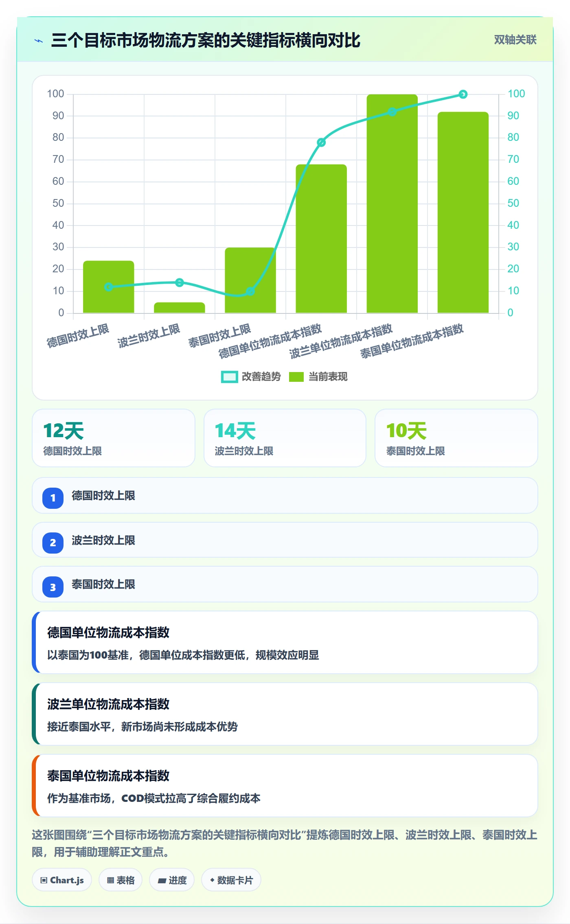This screenshot has width=570, height=924.
Task: Click the green bar for 德国单位物流成本指数
Action: [321, 239]
